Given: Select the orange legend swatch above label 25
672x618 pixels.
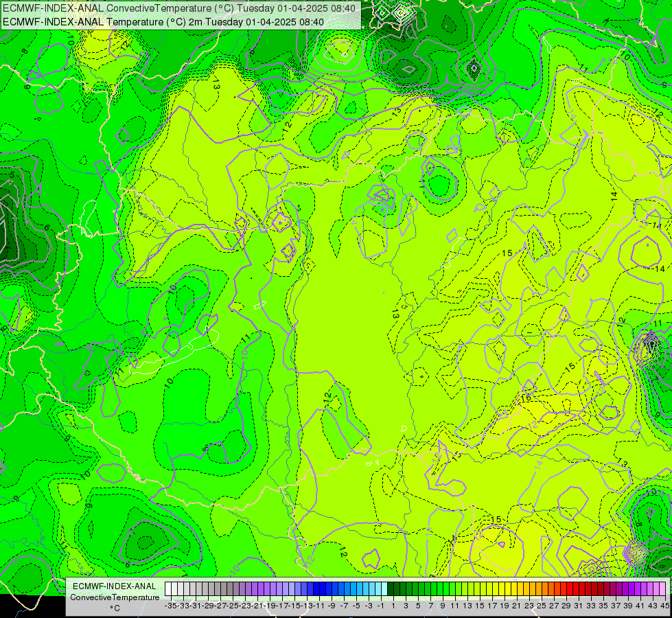Looking at the screenshot, I should point(539,589).
